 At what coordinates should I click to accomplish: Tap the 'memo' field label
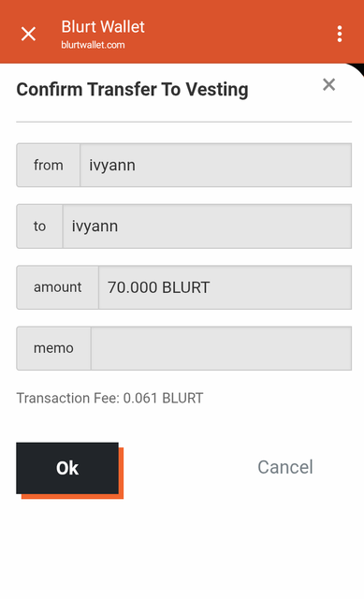pos(54,348)
